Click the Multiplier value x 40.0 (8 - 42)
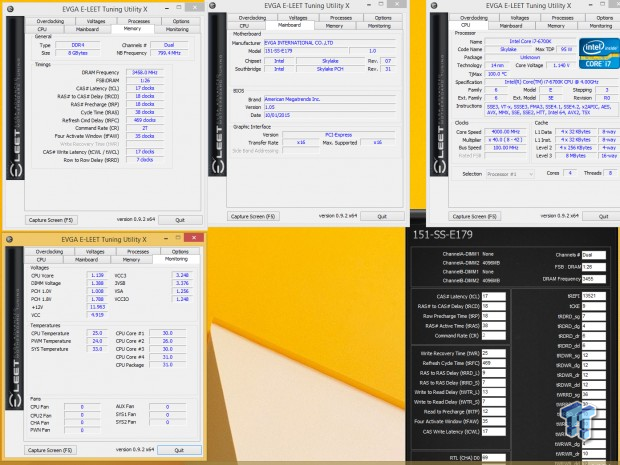 [x=506, y=140]
